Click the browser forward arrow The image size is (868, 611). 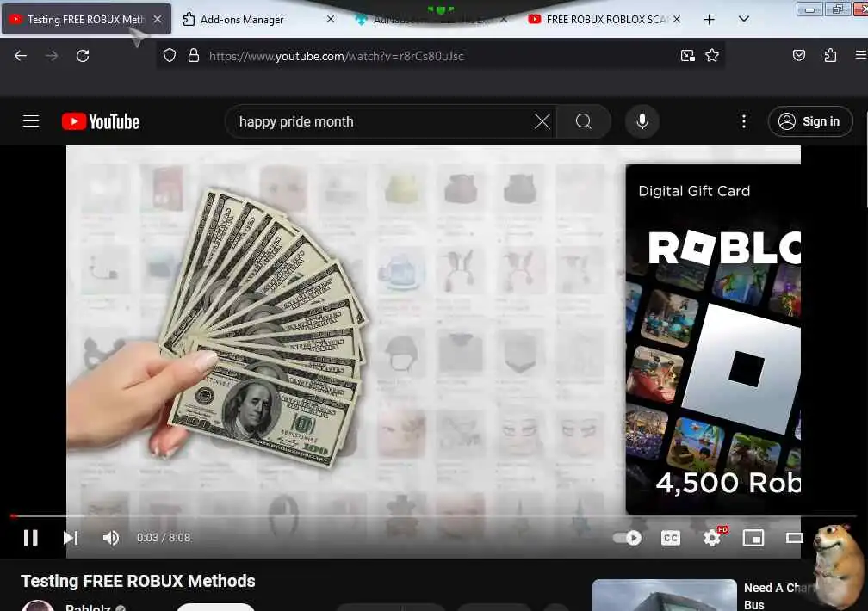click(52, 56)
